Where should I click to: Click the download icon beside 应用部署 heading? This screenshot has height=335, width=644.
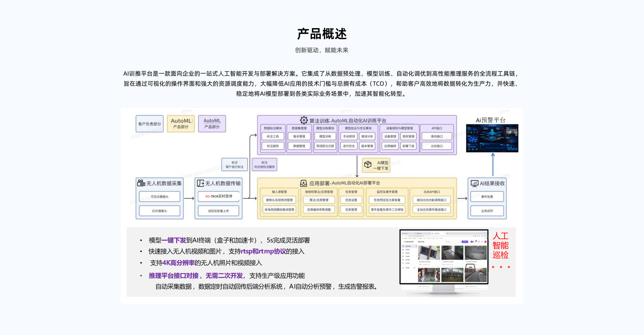(x=304, y=183)
